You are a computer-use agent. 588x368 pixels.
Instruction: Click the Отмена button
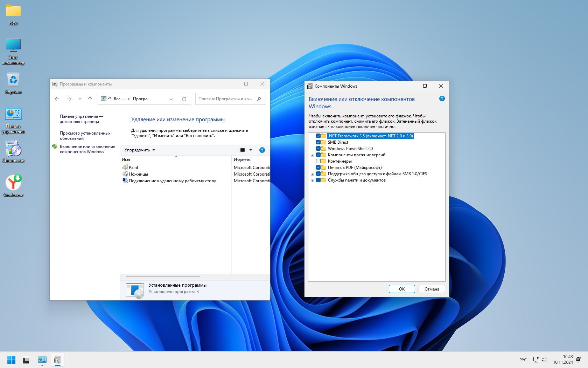click(432, 289)
